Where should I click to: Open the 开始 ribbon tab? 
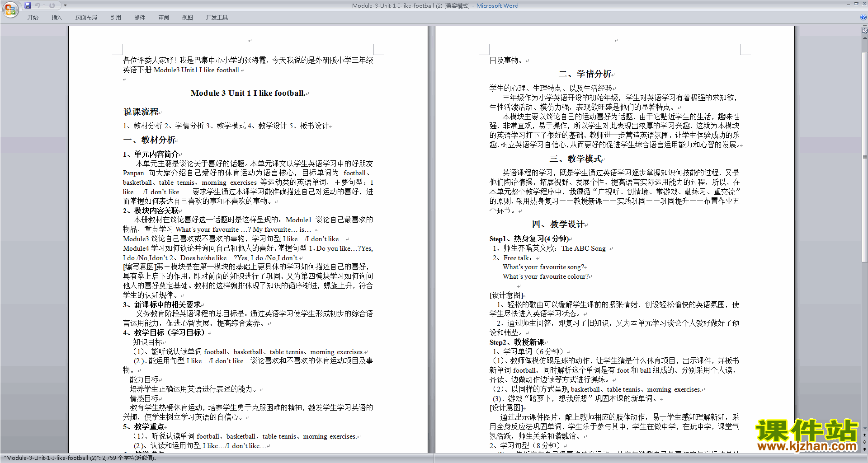point(33,18)
